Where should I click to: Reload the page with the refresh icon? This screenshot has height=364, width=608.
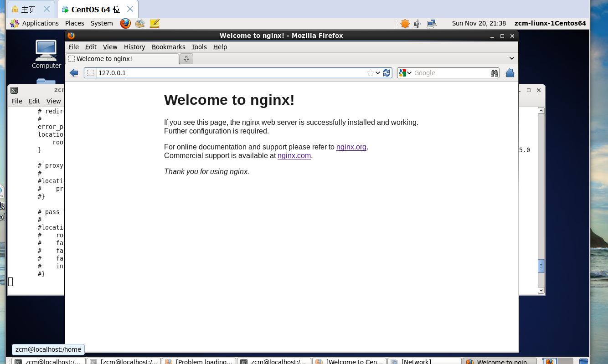point(387,73)
